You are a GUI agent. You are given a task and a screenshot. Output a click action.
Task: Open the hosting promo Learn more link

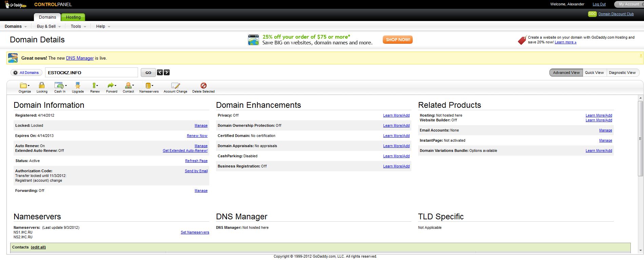566,42
